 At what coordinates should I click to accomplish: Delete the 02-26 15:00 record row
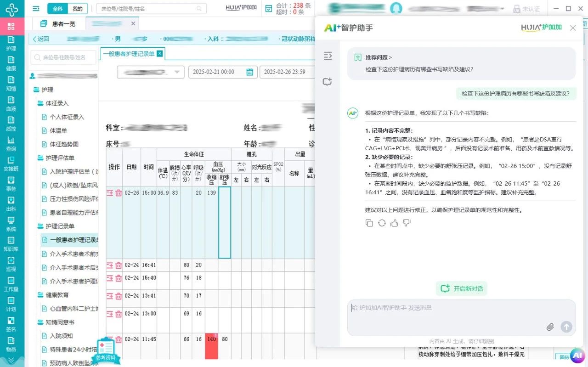click(x=119, y=193)
